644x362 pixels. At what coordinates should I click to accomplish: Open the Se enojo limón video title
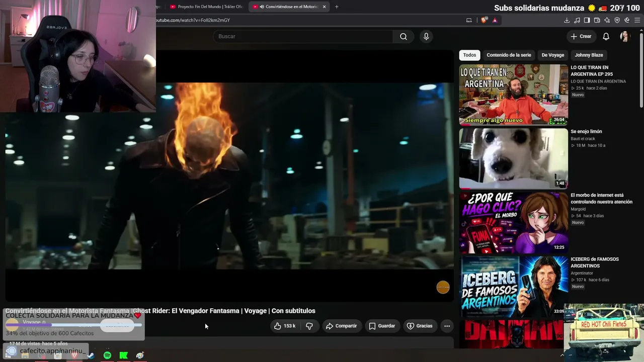pos(586,132)
